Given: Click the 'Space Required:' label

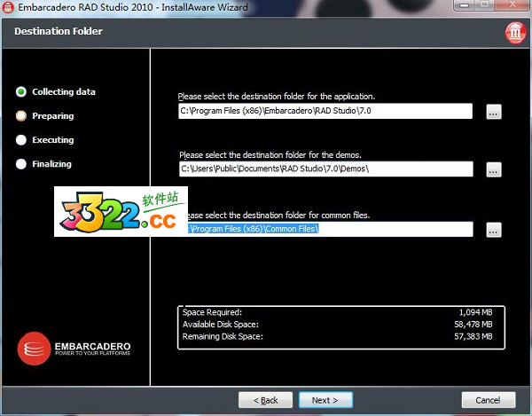Looking at the screenshot, I should click(x=212, y=312).
